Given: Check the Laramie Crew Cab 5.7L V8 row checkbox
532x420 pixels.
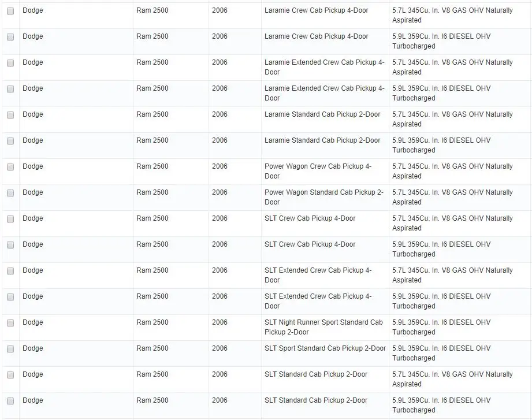Looking at the screenshot, I should point(10,11).
